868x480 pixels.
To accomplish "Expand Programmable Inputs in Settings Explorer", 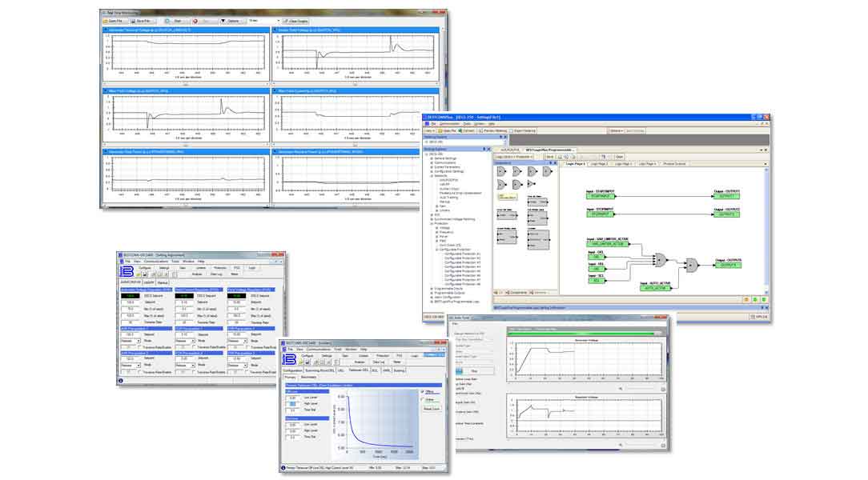I will pyautogui.click(x=432, y=289).
